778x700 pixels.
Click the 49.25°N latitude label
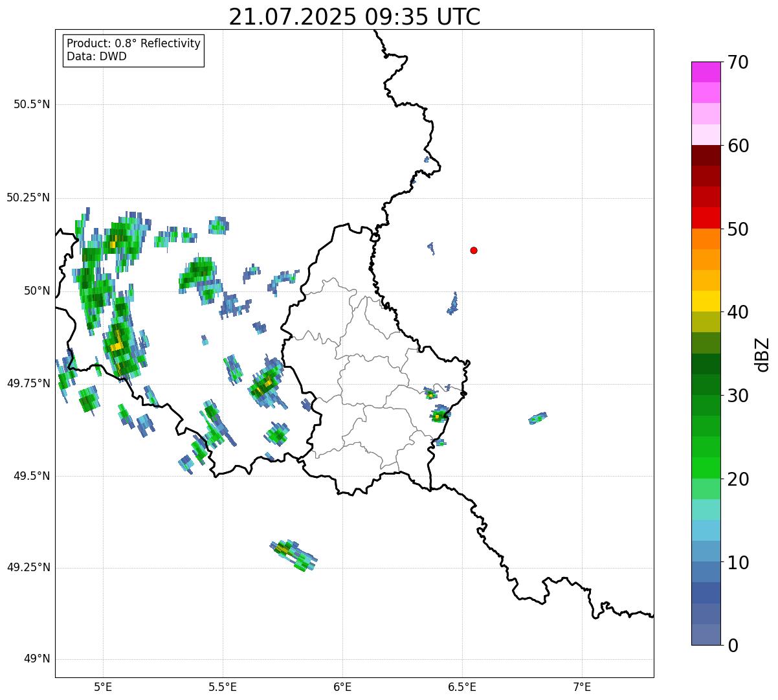click(x=28, y=567)
